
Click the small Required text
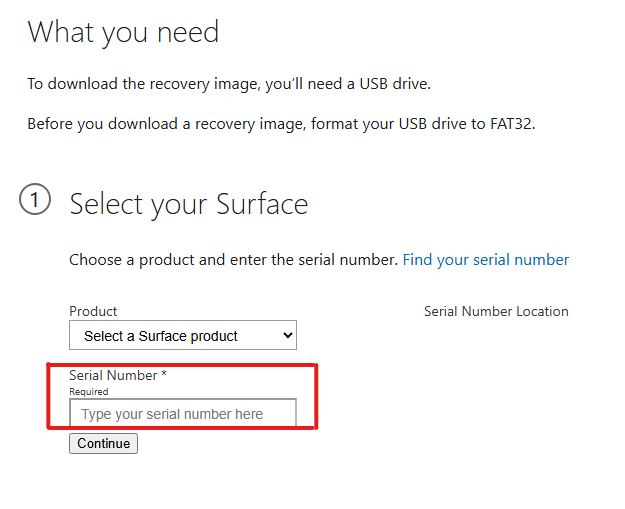tap(88, 392)
